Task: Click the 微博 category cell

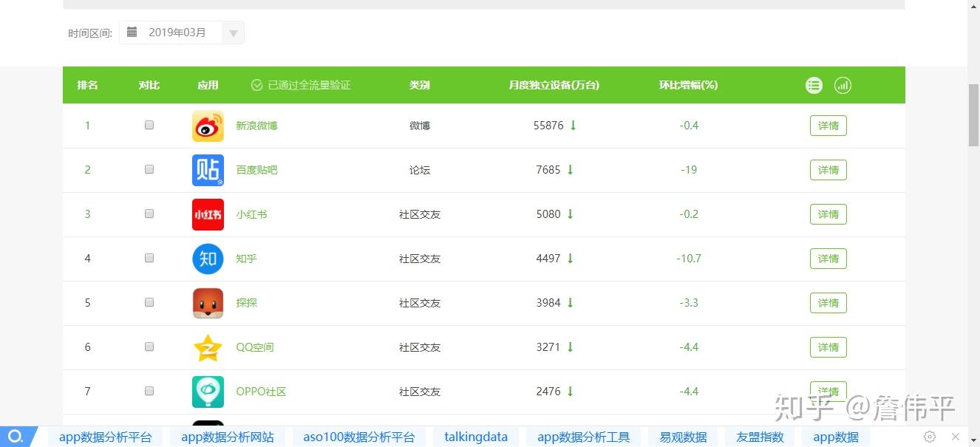Action: click(420, 126)
